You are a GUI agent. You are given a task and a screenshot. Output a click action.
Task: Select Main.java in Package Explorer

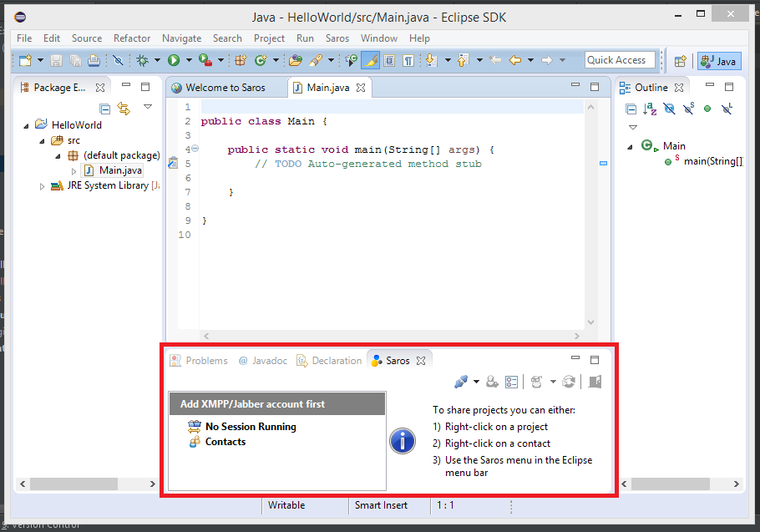click(x=120, y=170)
